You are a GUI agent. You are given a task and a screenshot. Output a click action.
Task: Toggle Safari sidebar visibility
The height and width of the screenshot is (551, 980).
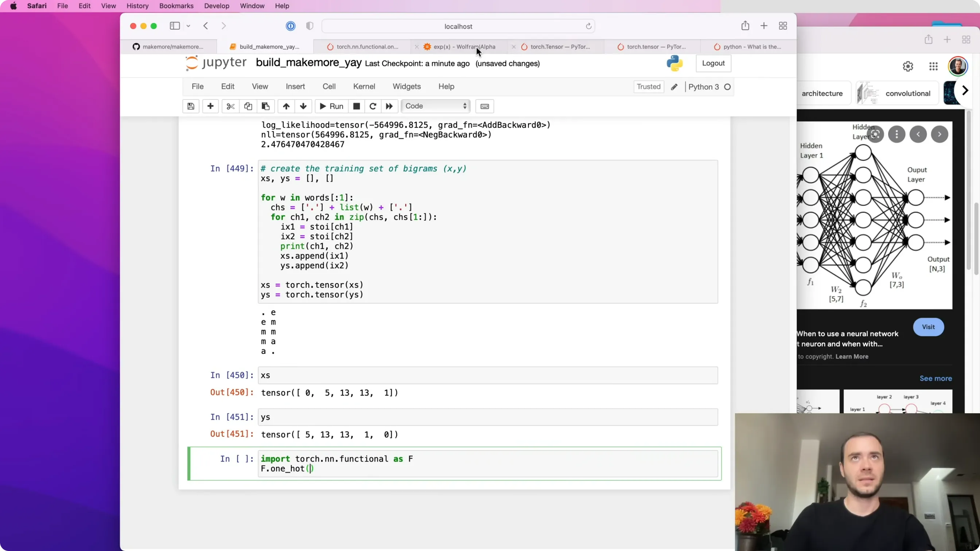pyautogui.click(x=175, y=26)
